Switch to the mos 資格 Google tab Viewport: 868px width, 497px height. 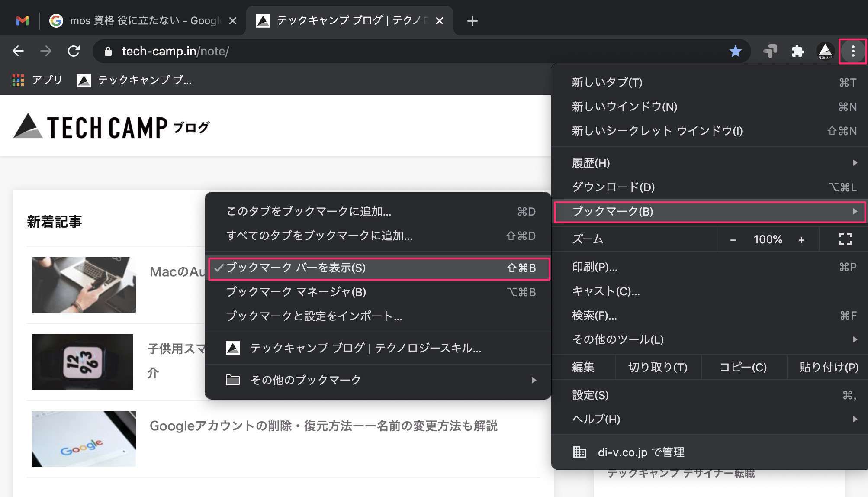point(143,21)
